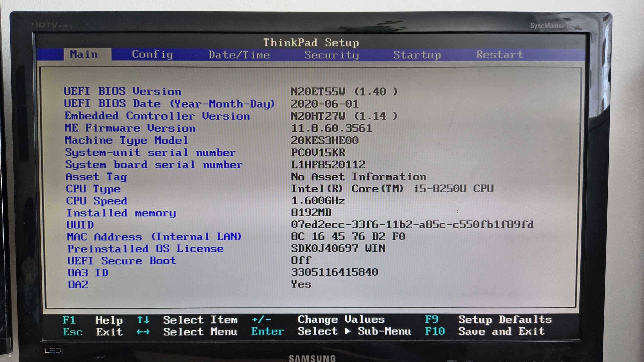Select the UEFI BIOS Version row

click(x=122, y=91)
